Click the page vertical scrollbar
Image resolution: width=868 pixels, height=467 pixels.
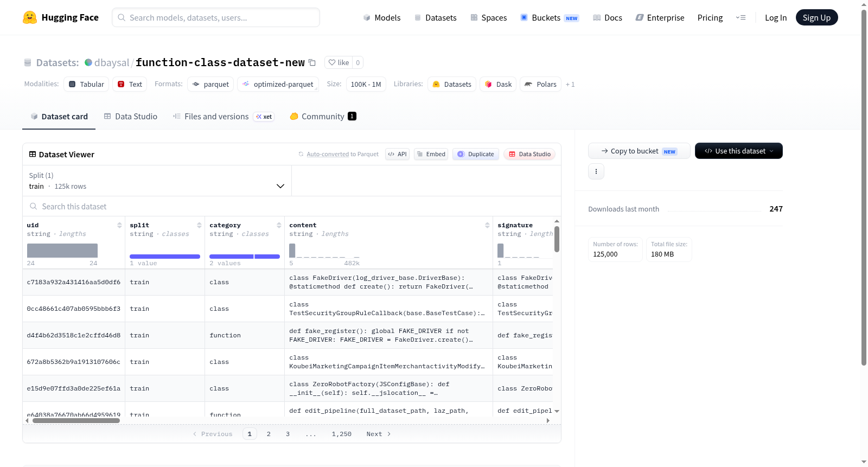(864, 187)
